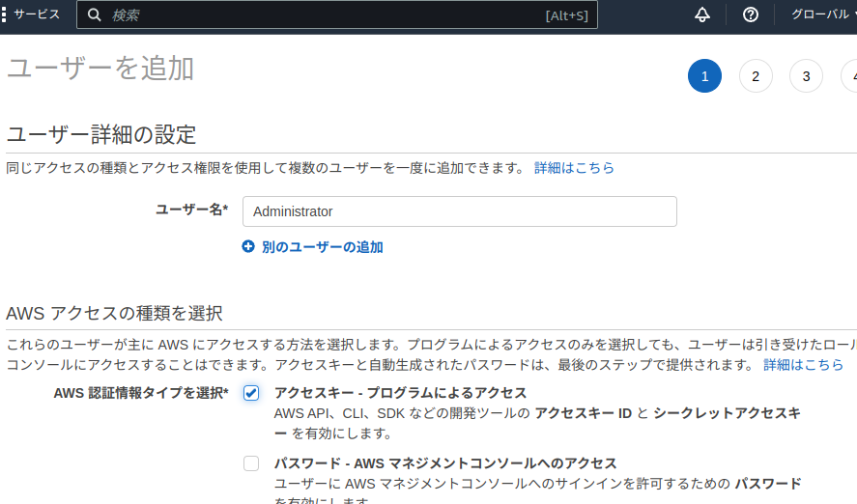Click the ユーザー詳細の設定 heading
Image resolution: width=857 pixels, height=504 pixels.
(x=101, y=134)
